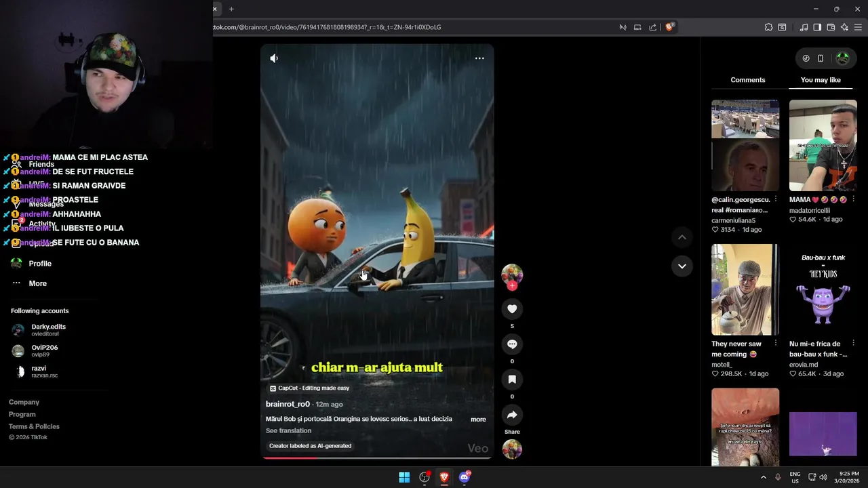Screen dimensions: 868x488
Task: Open the video's three-dot options menu
Action: [479, 58]
